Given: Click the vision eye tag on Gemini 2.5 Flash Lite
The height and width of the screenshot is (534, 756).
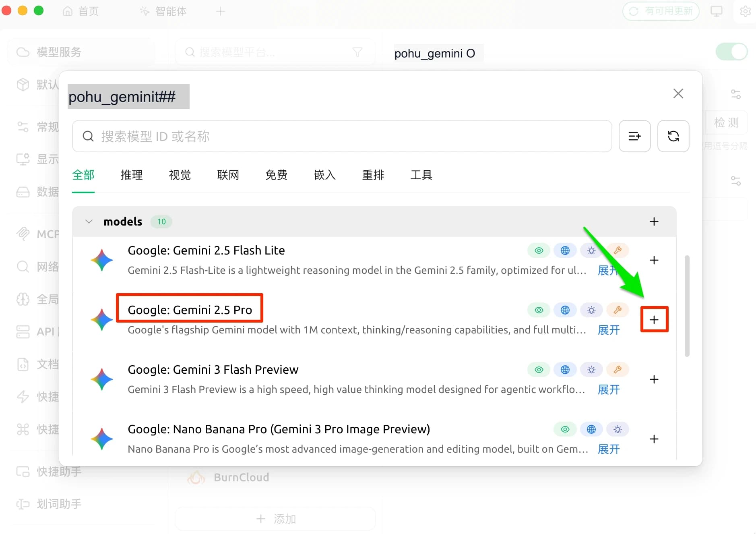Looking at the screenshot, I should (x=539, y=250).
